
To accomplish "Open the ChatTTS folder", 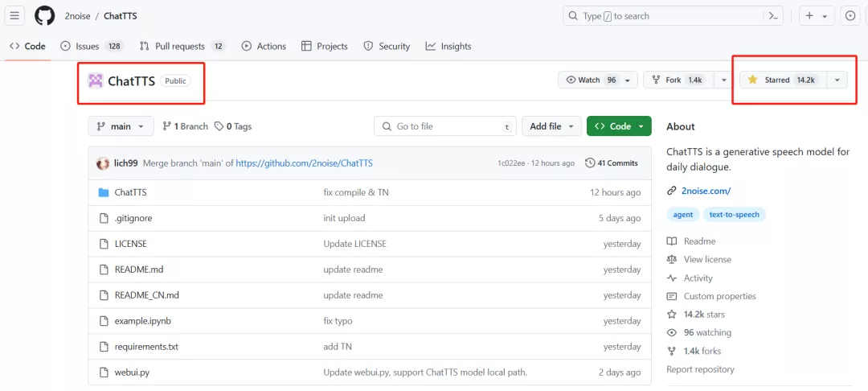I will (131, 193).
